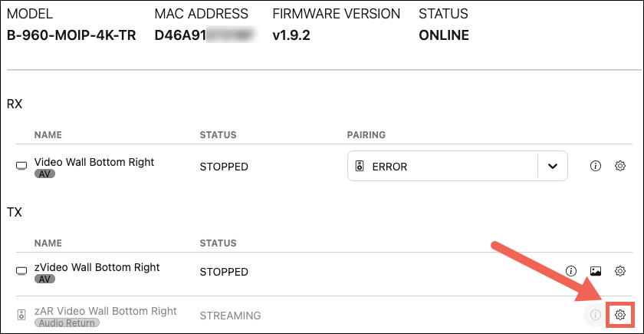Click info icon for zVideo Wall Bottom Right

click(x=570, y=271)
